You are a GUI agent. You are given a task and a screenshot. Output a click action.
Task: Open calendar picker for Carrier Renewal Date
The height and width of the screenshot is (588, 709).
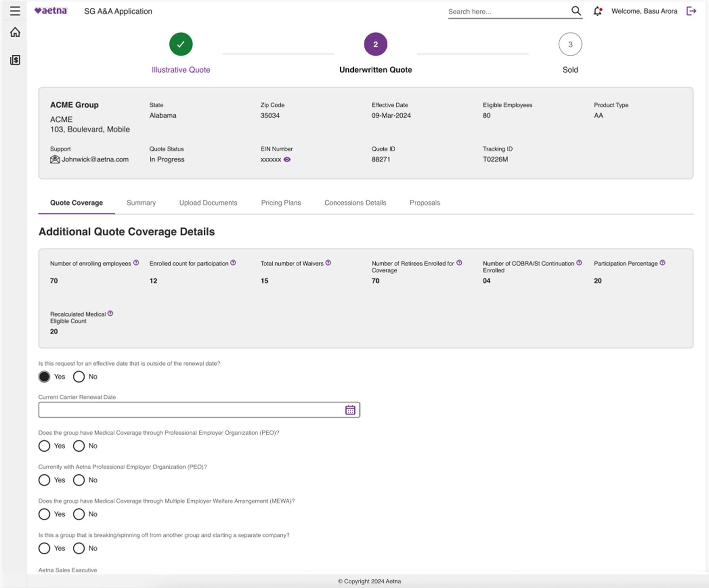click(x=350, y=410)
